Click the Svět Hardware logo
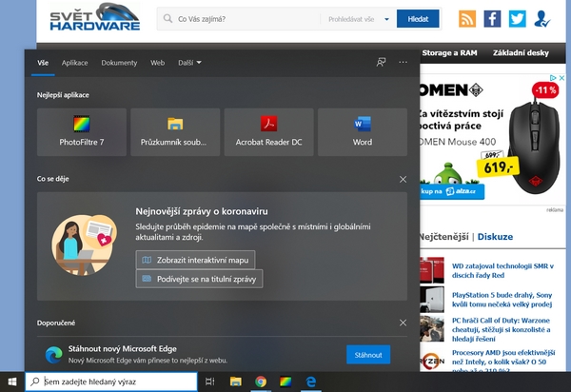This screenshot has width=571, height=392. tap(94, 17)
